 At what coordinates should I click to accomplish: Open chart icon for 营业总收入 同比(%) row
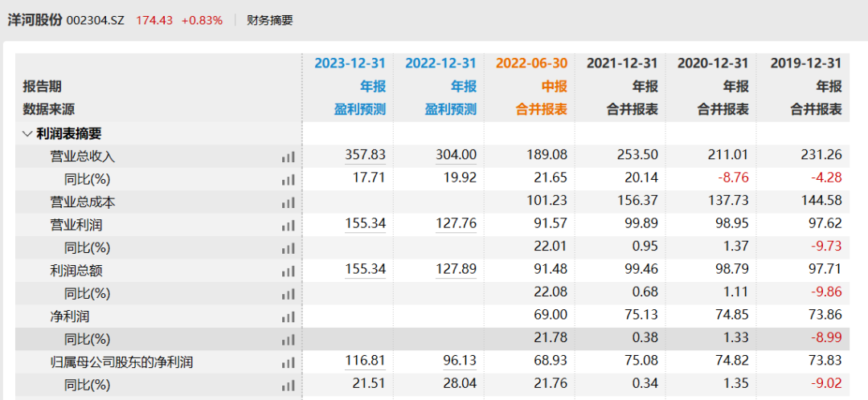point(288,180)
